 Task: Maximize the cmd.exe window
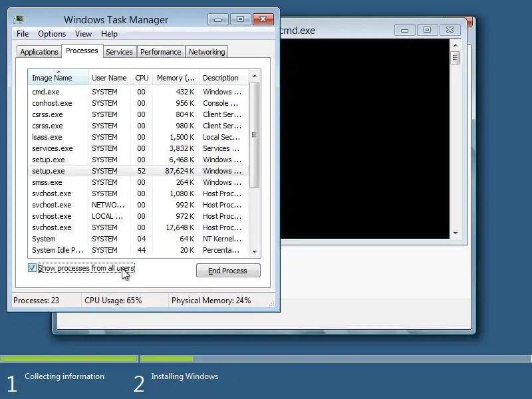(x=427, y=30)
